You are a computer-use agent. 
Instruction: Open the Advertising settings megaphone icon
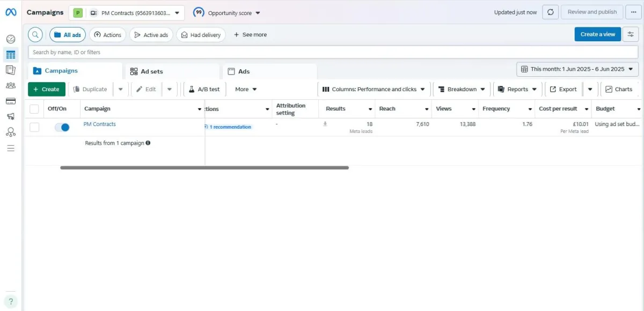click(x=11, y=116)
